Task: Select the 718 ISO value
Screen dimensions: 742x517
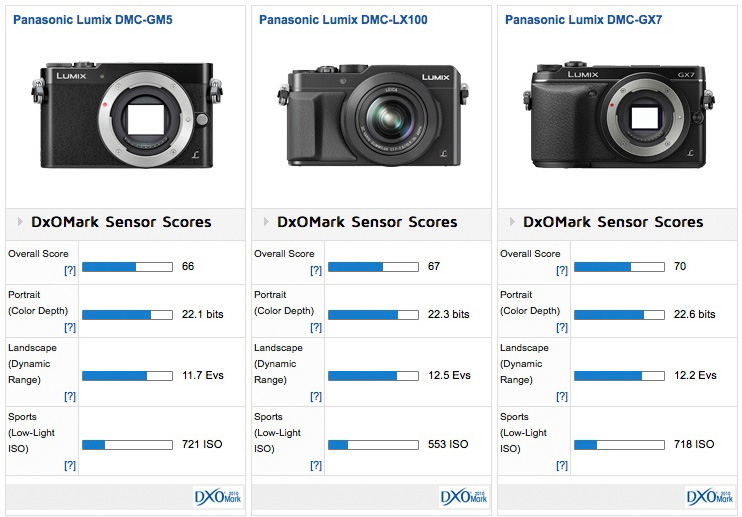Action: [694, 444]
